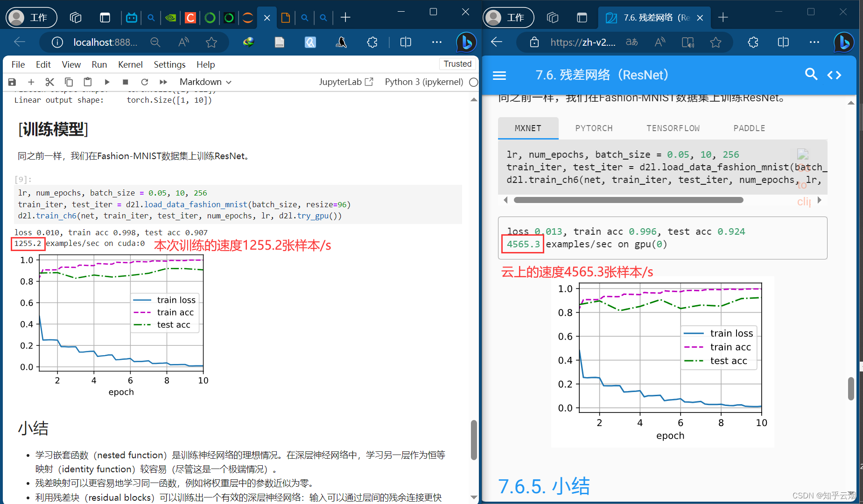Click Jupyter notebook vertical scrollbar thumb

(474, 440)
